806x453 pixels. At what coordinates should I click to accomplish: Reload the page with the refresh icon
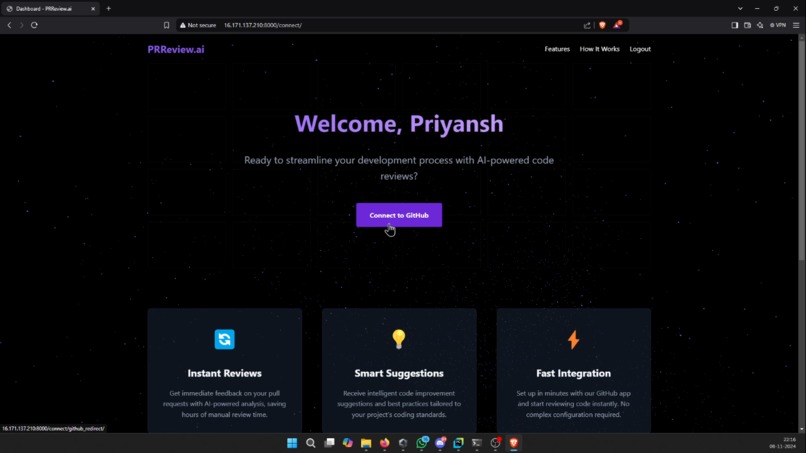(34, 25)
